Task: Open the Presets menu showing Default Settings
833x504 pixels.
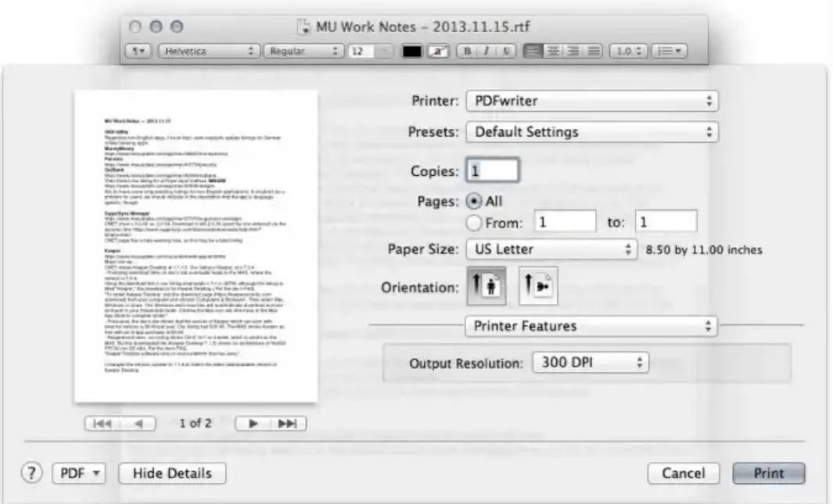Action: (591, 132)
